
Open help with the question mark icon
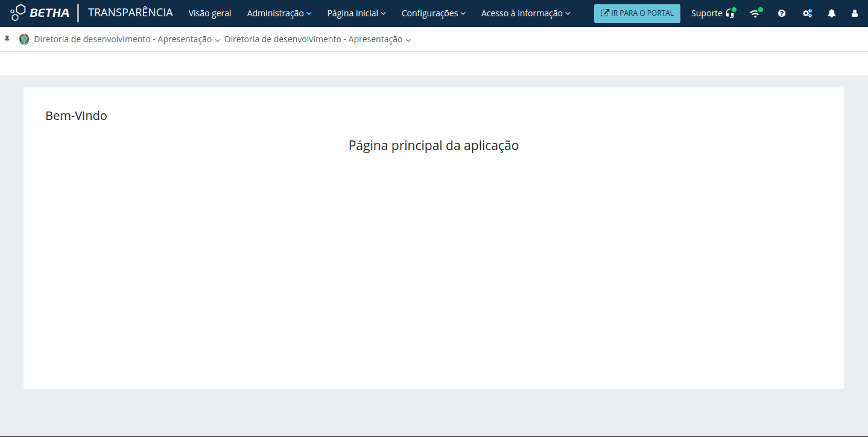[x=781, y=13]
